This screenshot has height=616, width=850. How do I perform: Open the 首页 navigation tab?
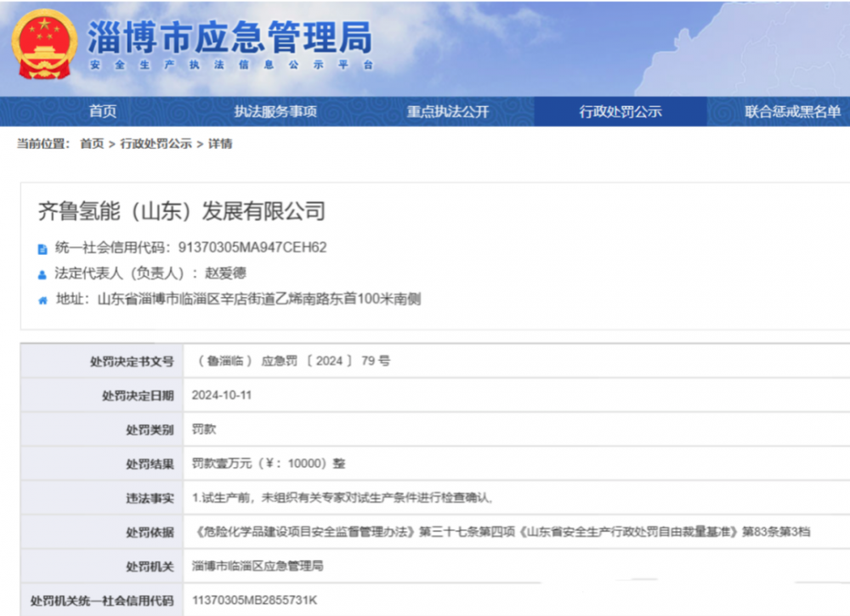[x=103, y=111]
